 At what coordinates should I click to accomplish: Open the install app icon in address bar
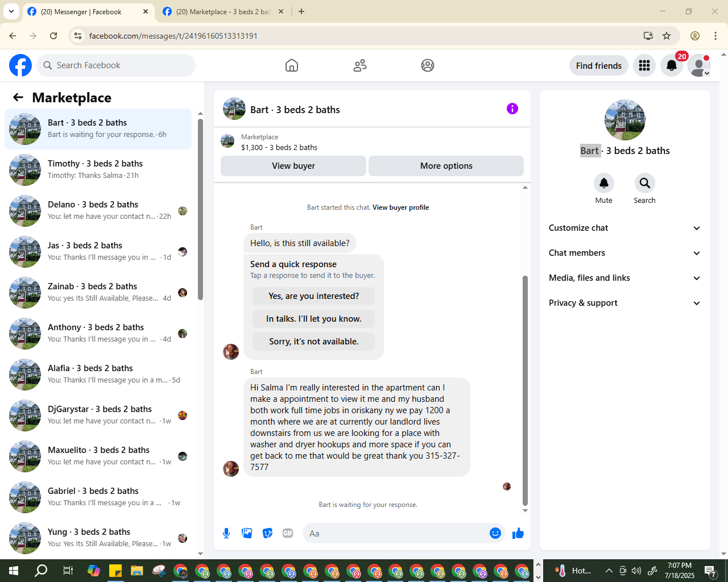pyautogui.click(x=648, y=36)
